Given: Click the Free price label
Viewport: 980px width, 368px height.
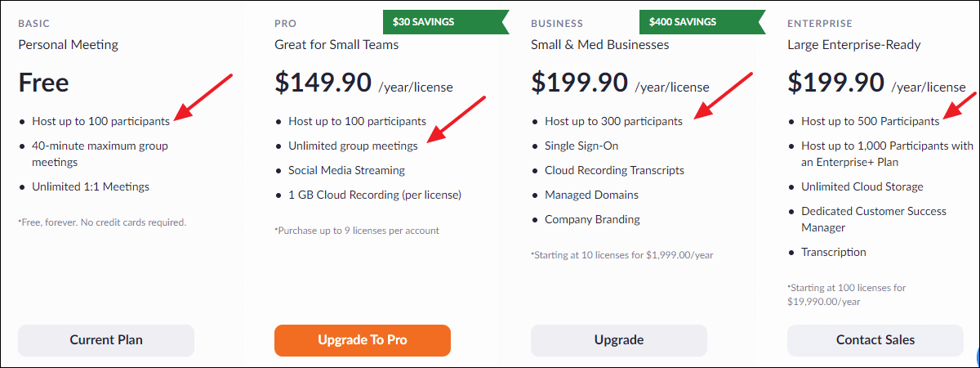Looking at the screenshot, I should 43,83.
